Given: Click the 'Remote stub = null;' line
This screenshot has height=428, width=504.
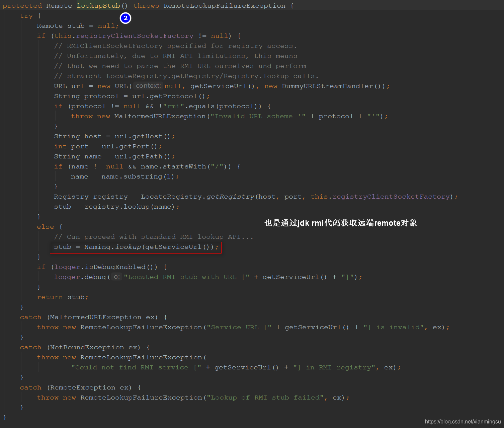Looking at the screenshot, I should 78,26.
